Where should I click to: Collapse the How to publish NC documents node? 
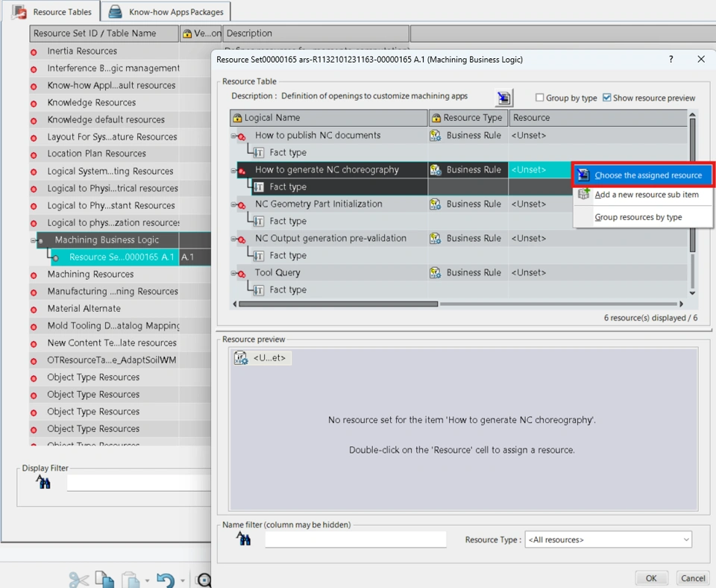point(233,136)
